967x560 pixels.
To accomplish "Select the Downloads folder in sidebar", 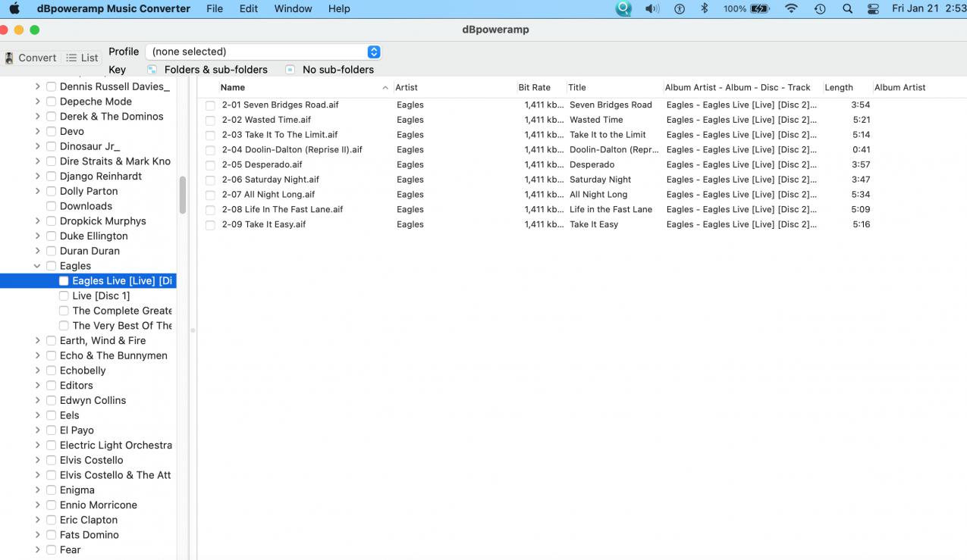I will click(86, 206).
